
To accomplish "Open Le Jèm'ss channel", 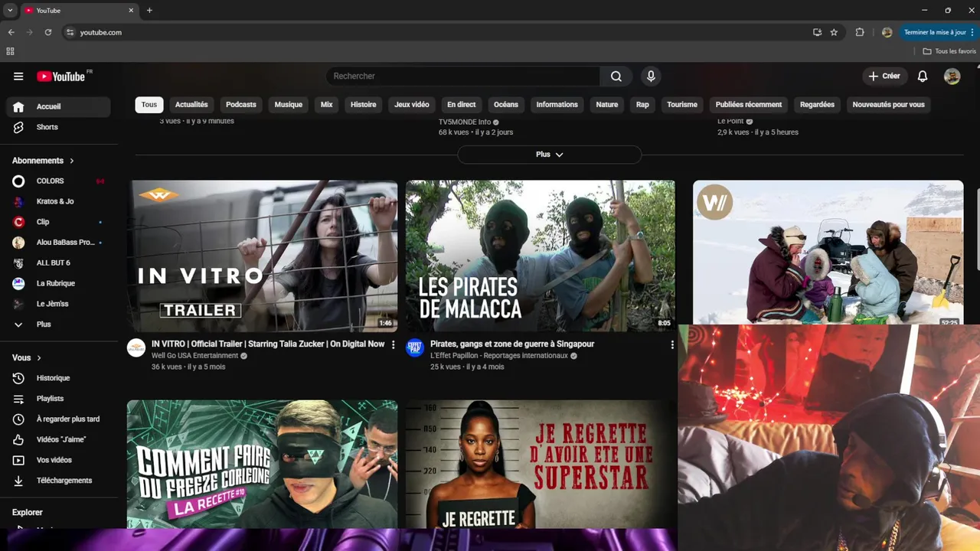I will 58,304.
